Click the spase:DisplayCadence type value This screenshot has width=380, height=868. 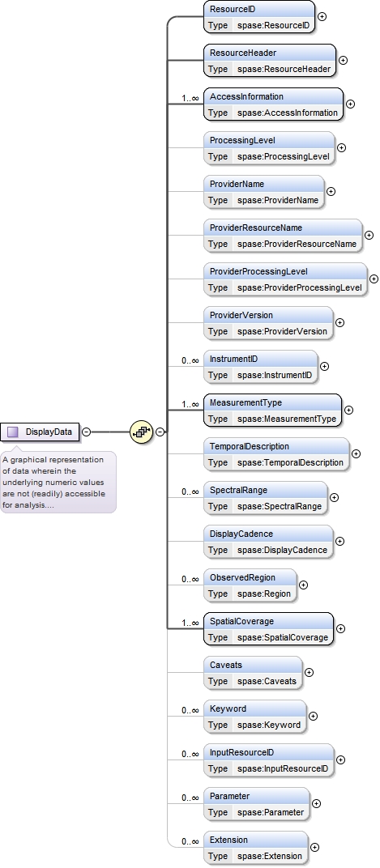click(283, 551)
